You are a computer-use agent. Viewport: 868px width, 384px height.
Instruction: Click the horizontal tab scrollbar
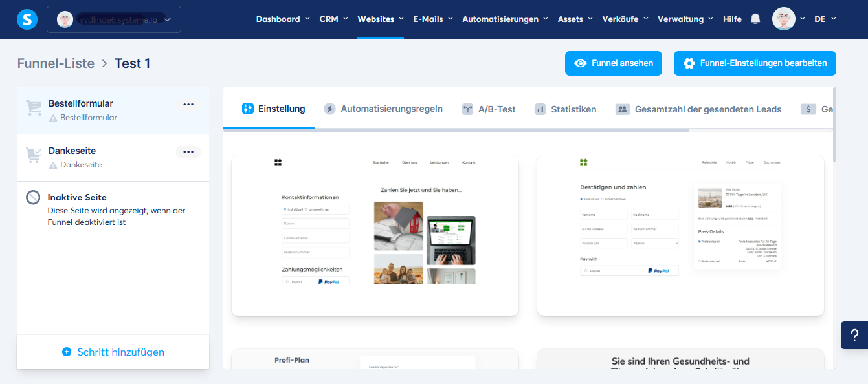click(x=456, y=130)
